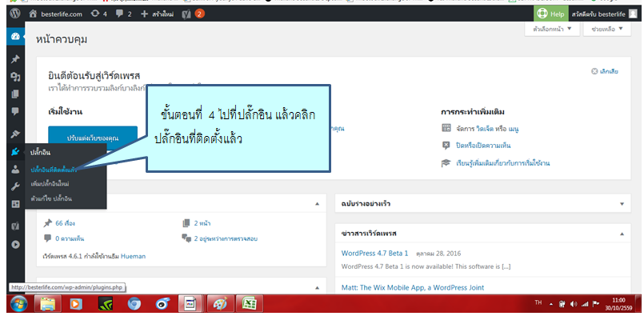Collapse the At a Glance widget arrow

[317, 204]
